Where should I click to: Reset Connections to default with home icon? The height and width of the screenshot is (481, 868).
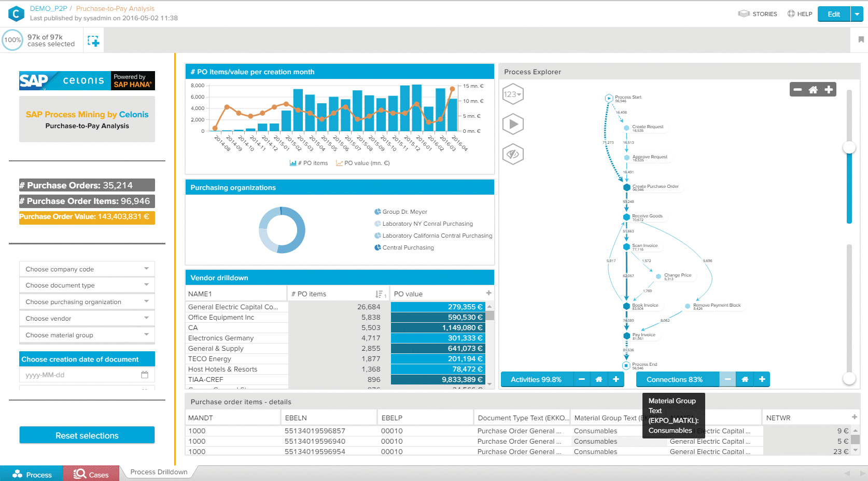tap(745, 379)
